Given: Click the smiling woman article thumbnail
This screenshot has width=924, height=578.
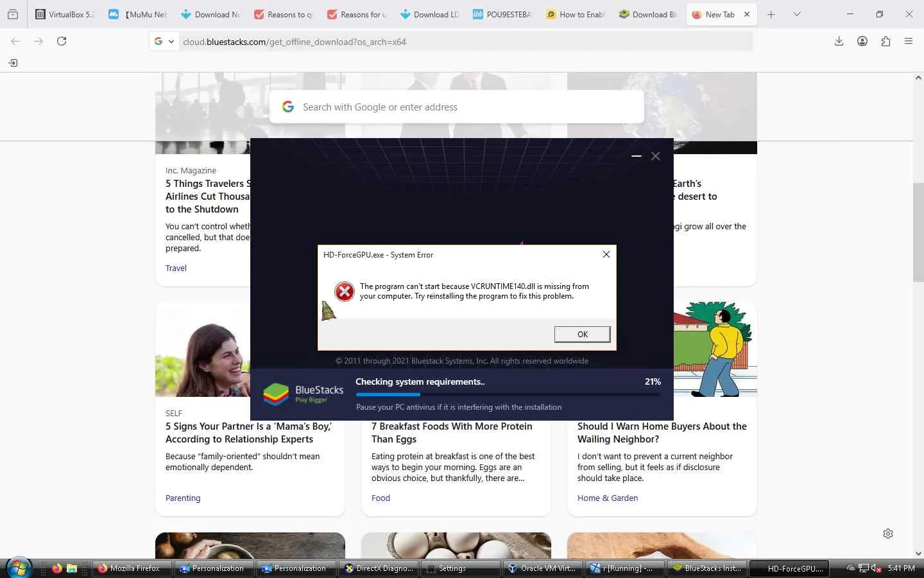Looking at the screenshot, I should point(203,350).
